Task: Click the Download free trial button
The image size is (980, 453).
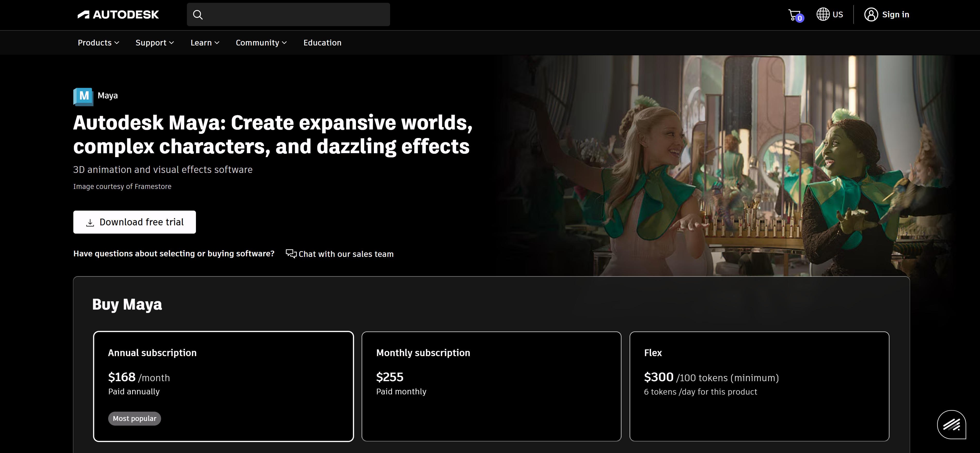Action: tap(134, 222)
